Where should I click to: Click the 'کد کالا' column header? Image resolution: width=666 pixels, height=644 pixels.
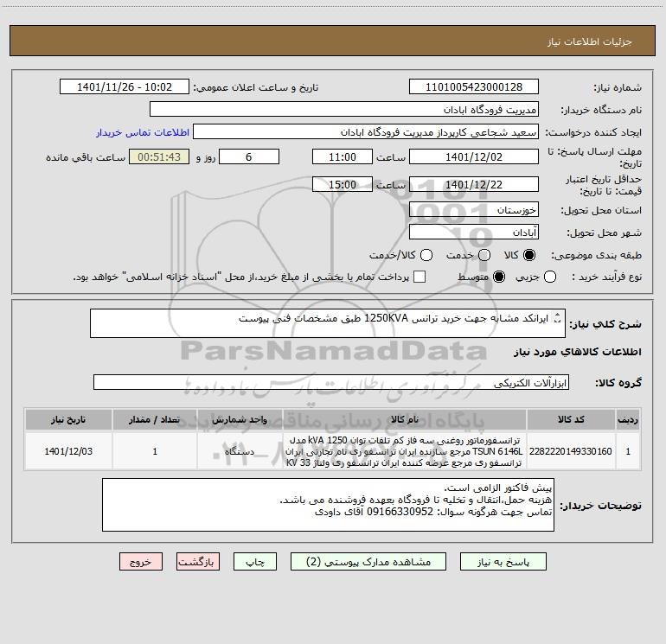[x=571, y=419]
